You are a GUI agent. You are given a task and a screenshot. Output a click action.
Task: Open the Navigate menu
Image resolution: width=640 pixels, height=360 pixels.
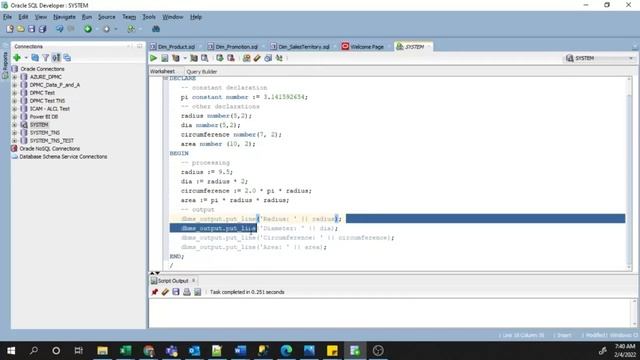click(x=64, y=17)
